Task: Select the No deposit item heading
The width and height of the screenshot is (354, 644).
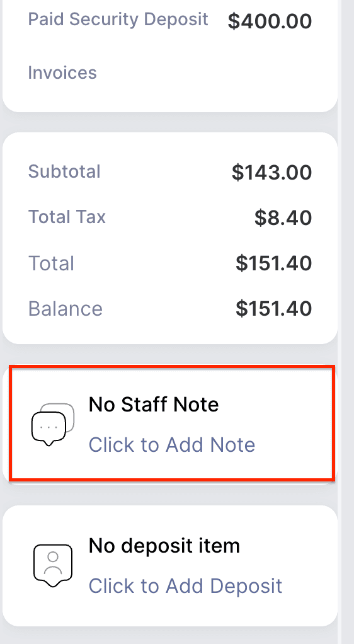Action: [x=164, y=546]
